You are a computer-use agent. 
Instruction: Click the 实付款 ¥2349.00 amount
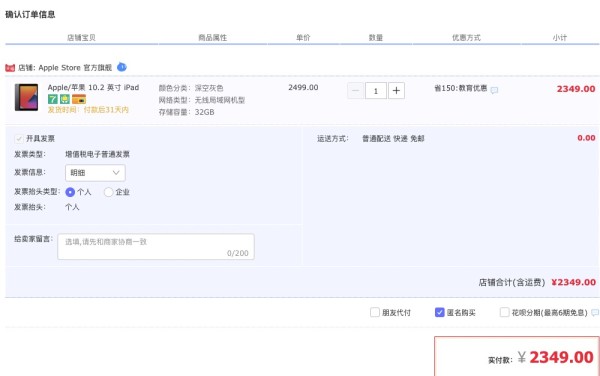point(541,358)
